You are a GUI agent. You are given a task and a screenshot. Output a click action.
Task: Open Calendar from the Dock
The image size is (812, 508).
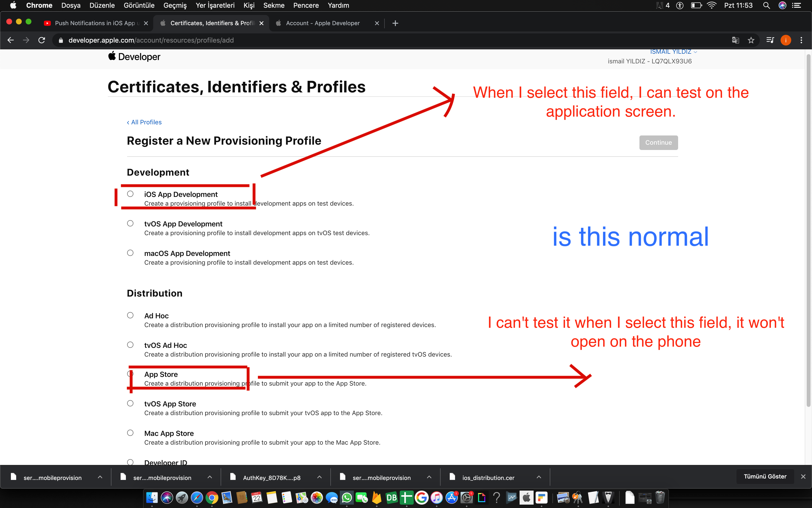point(257,498)
